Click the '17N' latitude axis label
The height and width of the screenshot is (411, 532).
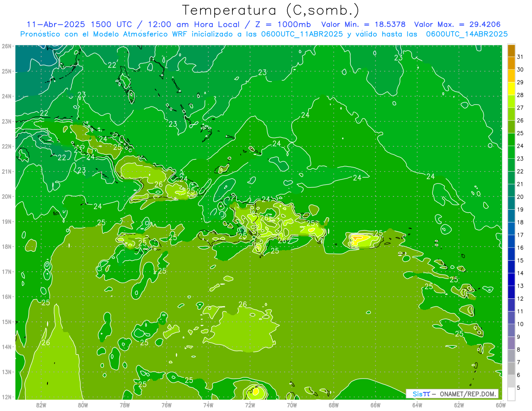(7, 272)
